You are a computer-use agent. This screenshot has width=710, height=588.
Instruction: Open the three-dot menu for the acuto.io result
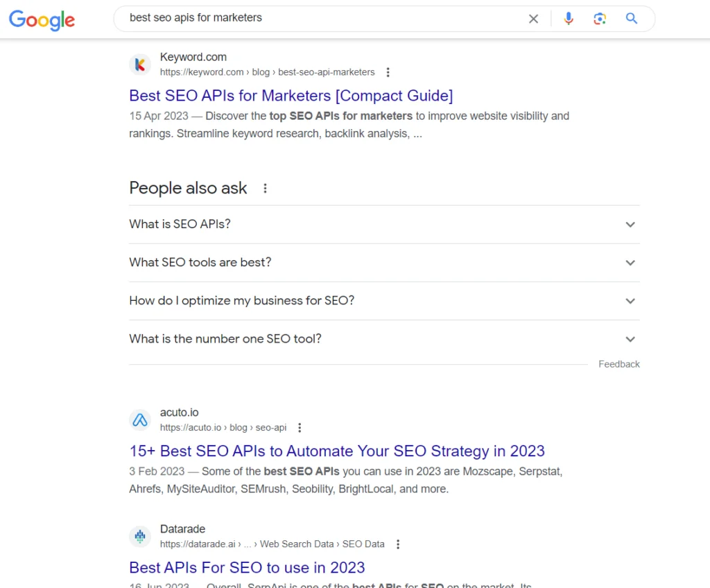(x=300, y=427)
